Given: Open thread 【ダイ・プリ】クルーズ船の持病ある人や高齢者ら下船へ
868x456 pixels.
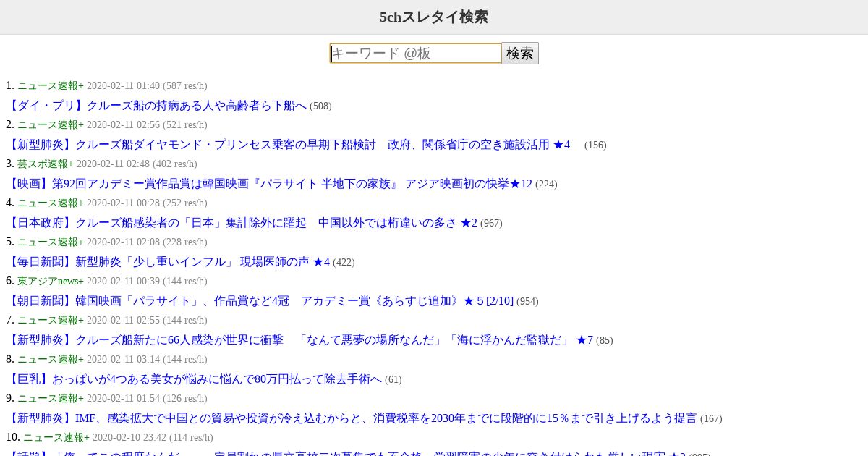Looking at the screenshot, I should point(156,106).
